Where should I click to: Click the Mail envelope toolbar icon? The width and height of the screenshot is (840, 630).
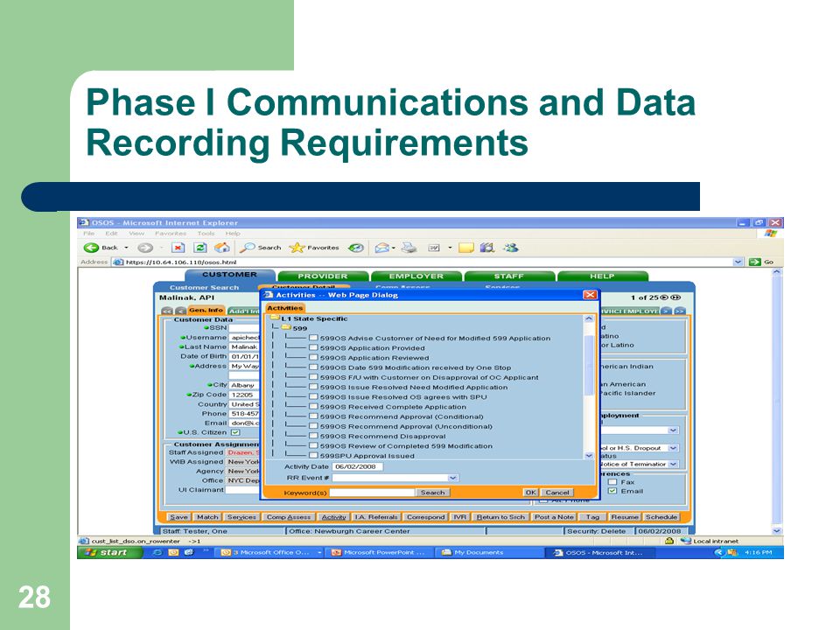coord(382,248)
